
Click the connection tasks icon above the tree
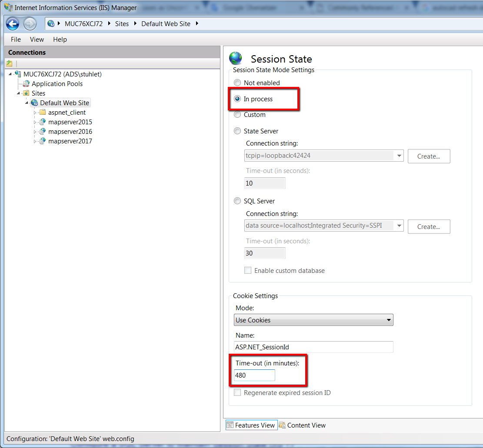9,63
